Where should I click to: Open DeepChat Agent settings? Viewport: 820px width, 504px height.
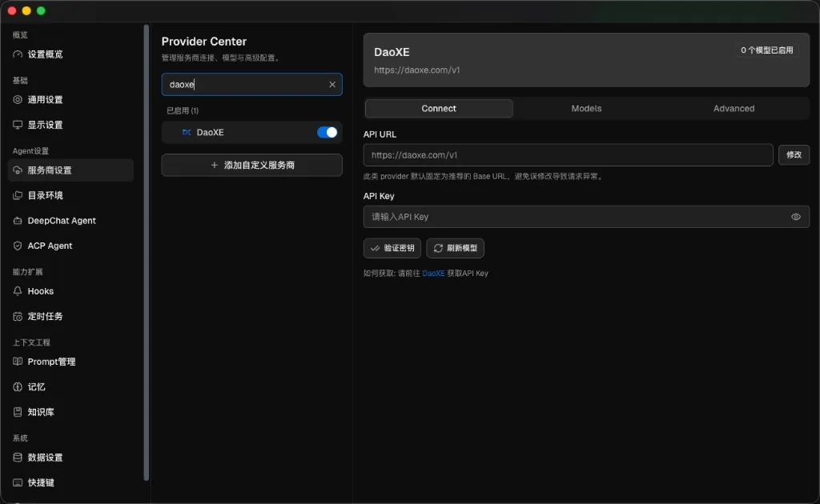tap(70, 221)
